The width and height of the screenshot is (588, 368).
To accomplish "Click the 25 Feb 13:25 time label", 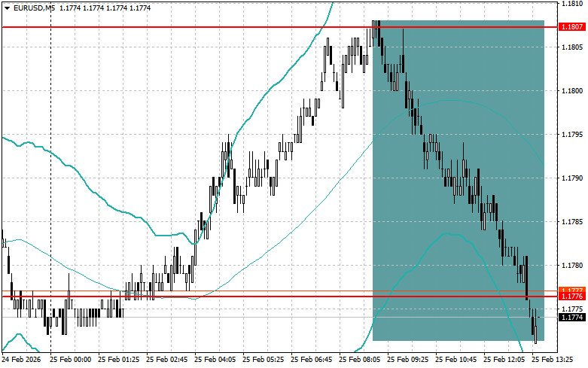I will coord(553,360).
